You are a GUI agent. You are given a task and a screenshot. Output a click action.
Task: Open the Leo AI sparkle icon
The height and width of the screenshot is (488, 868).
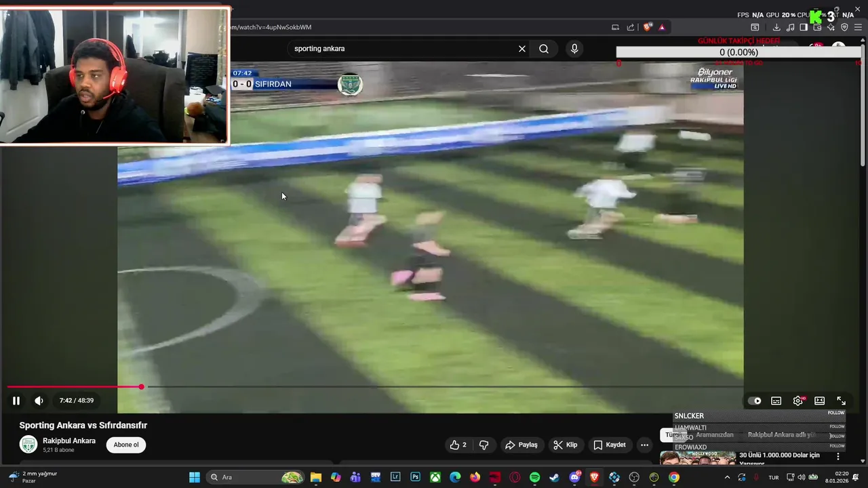click(831, 27)
